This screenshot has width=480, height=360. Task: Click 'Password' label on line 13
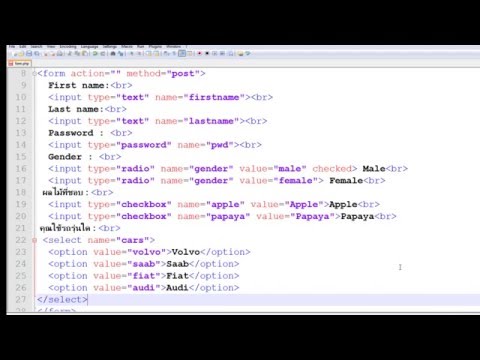coord(71,133)
